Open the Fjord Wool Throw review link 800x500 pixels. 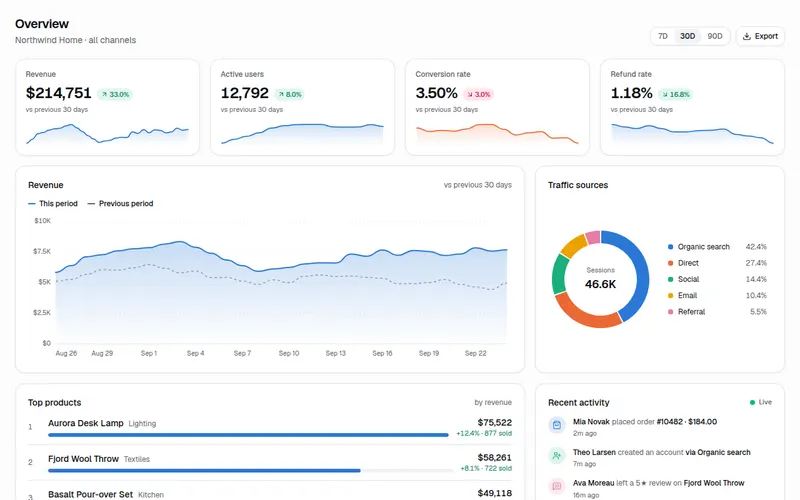pos(714,483)
